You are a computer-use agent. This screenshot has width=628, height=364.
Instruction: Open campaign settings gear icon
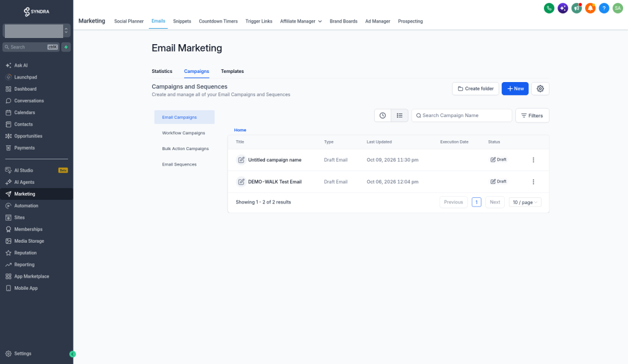540,89
